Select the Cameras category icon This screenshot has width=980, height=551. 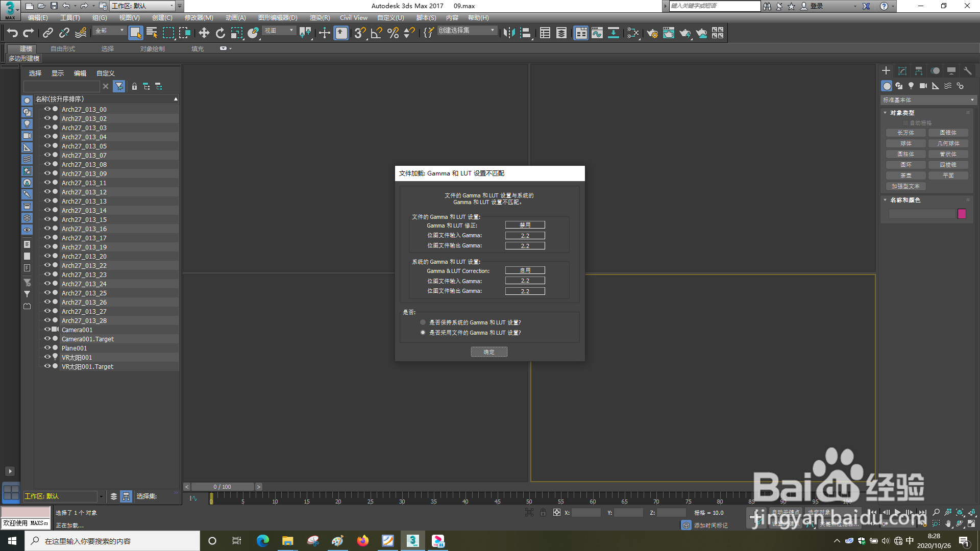click(923, 86)
